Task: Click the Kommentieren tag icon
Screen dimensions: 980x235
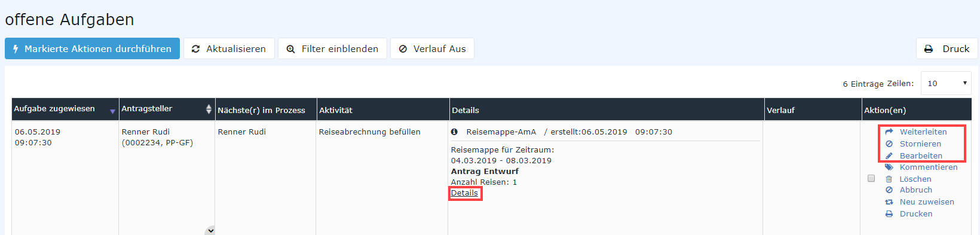Action: [889, 167]
